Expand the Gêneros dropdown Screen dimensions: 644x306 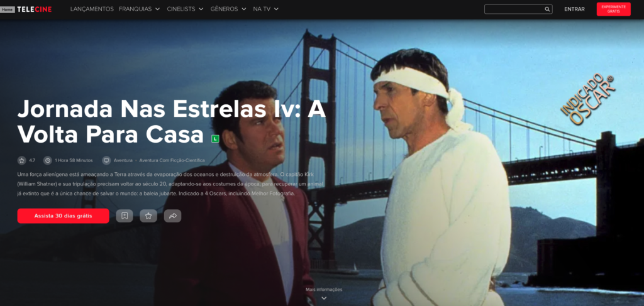pyautogui.click(x=228, y=9)
